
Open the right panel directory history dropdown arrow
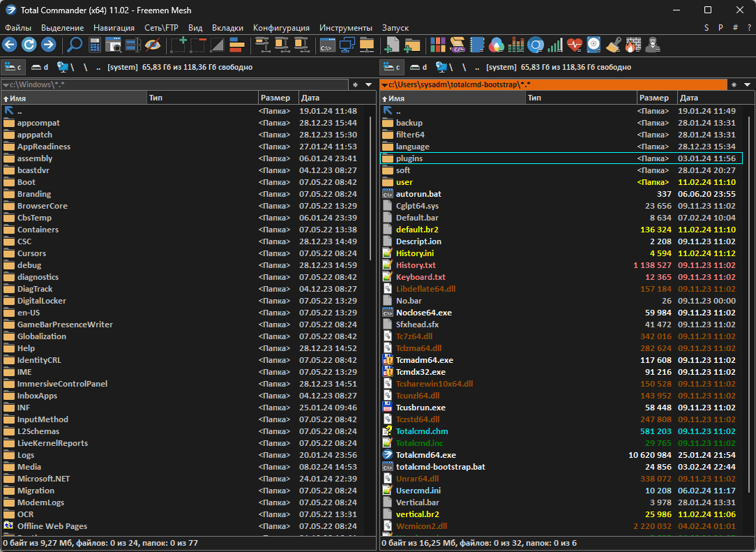(747, 84)
